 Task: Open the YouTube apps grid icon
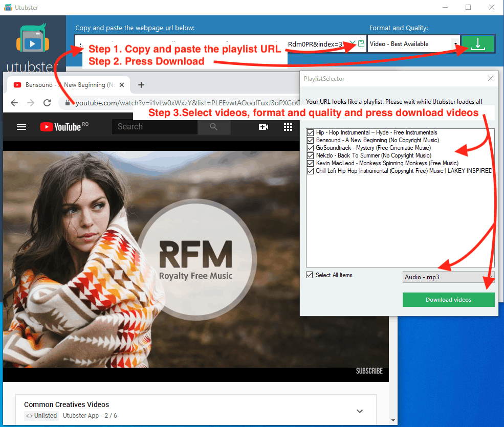(288, 127)
